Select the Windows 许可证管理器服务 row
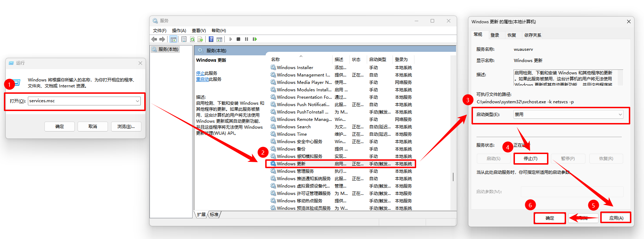 click(341, 193)
